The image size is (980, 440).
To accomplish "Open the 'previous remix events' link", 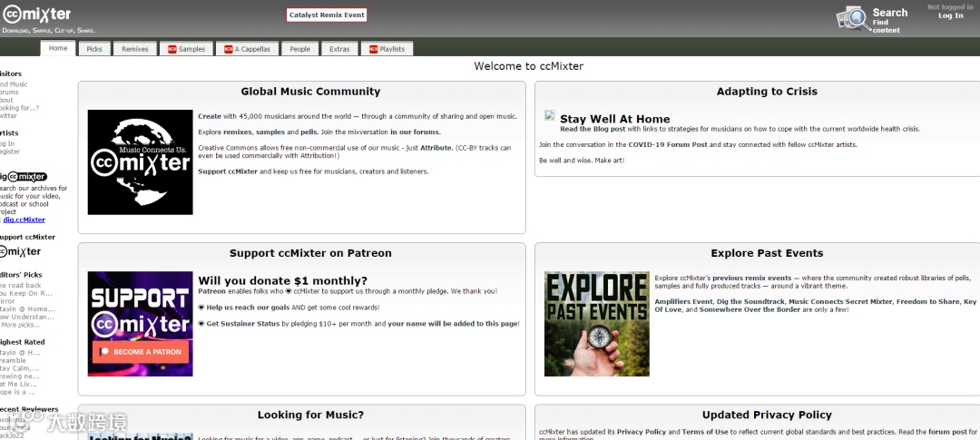I will (752, 278).
